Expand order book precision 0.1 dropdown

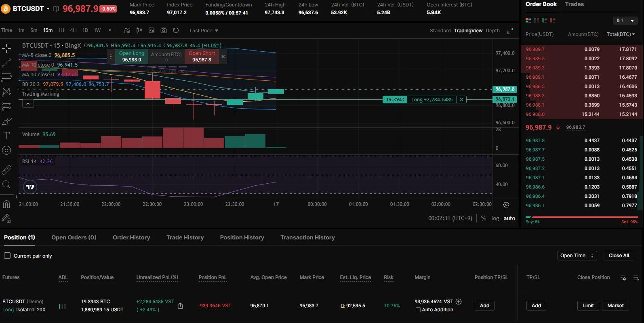coord(625,21)
